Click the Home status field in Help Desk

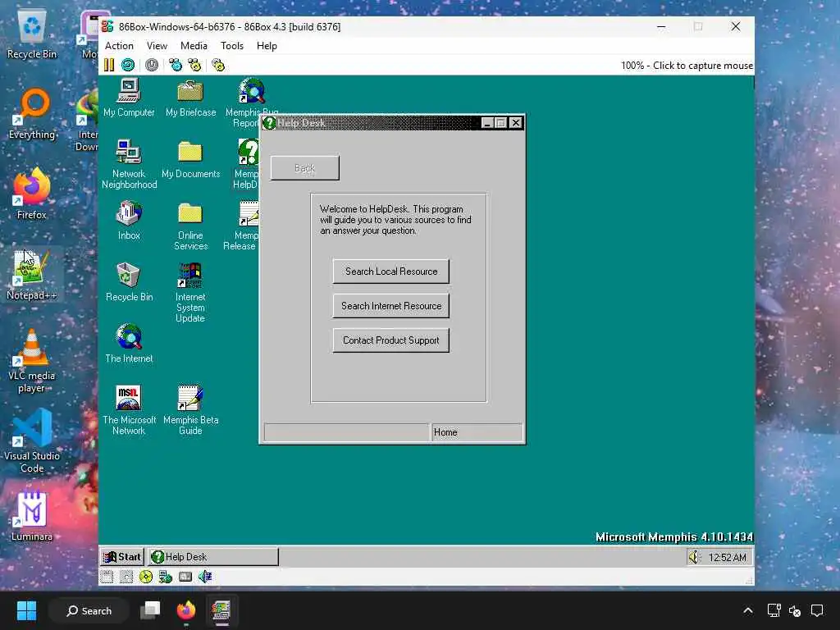pos(477,432)
